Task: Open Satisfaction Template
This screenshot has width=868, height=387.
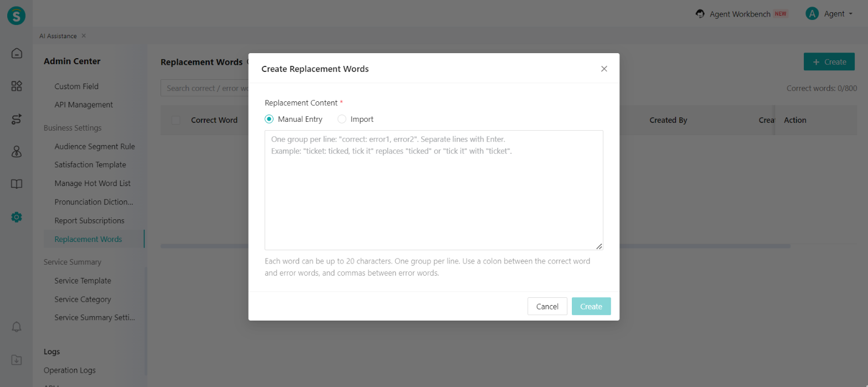Action: point(90,165)
